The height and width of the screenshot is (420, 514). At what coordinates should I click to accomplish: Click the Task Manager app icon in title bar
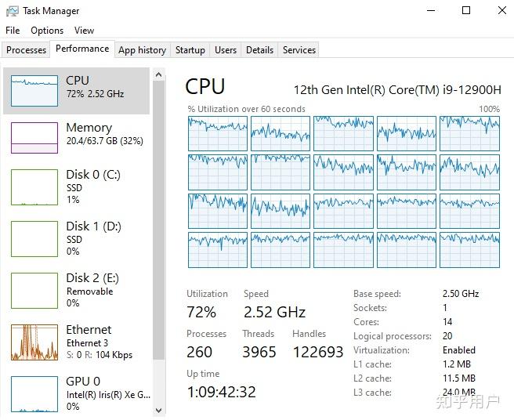pos(12,11)
